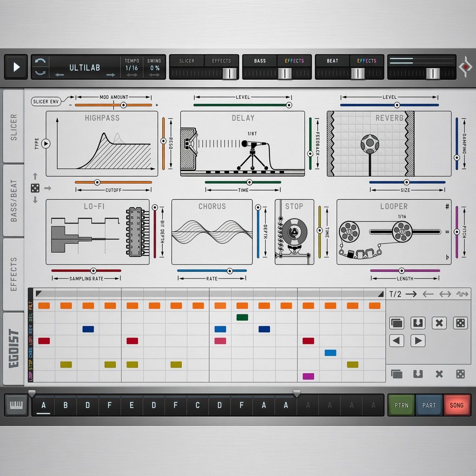Switch to SONG mode
The width and height of the screenshot is (476, 476).
[457, 405]
